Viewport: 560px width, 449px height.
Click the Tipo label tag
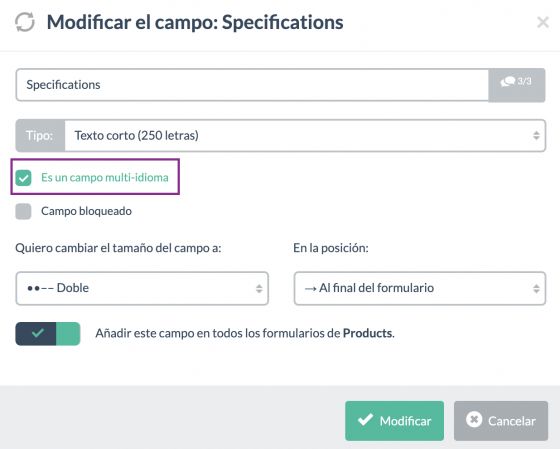point(40,135)
